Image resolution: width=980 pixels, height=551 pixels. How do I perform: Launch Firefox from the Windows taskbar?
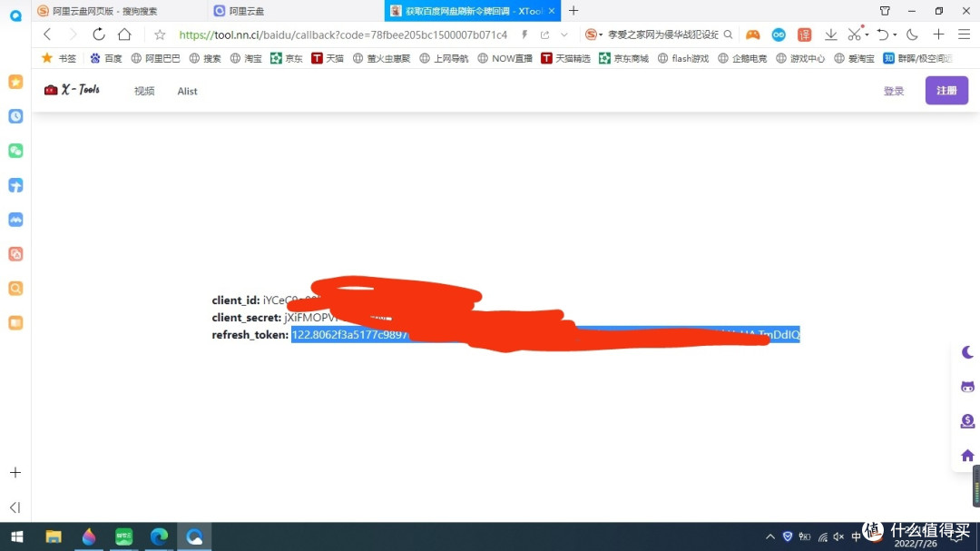pos(89,536)
